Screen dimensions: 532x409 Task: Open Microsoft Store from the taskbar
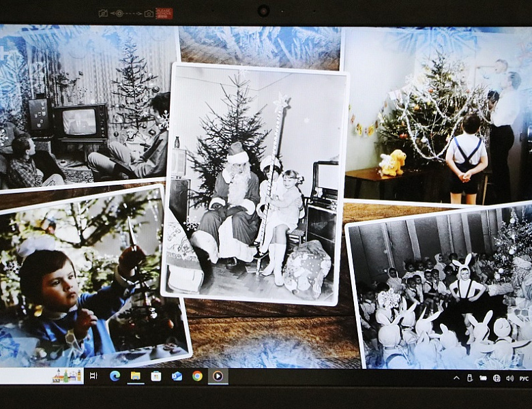(156, 376)
